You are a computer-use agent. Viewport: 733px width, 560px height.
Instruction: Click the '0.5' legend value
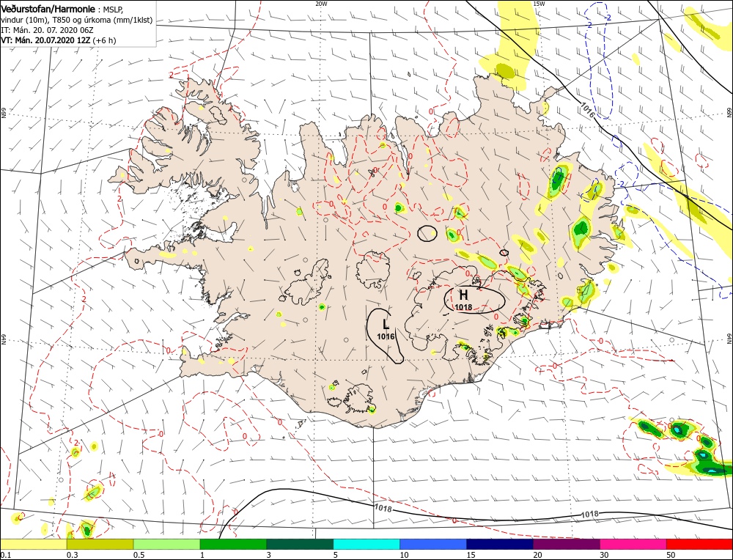point(138,555)
